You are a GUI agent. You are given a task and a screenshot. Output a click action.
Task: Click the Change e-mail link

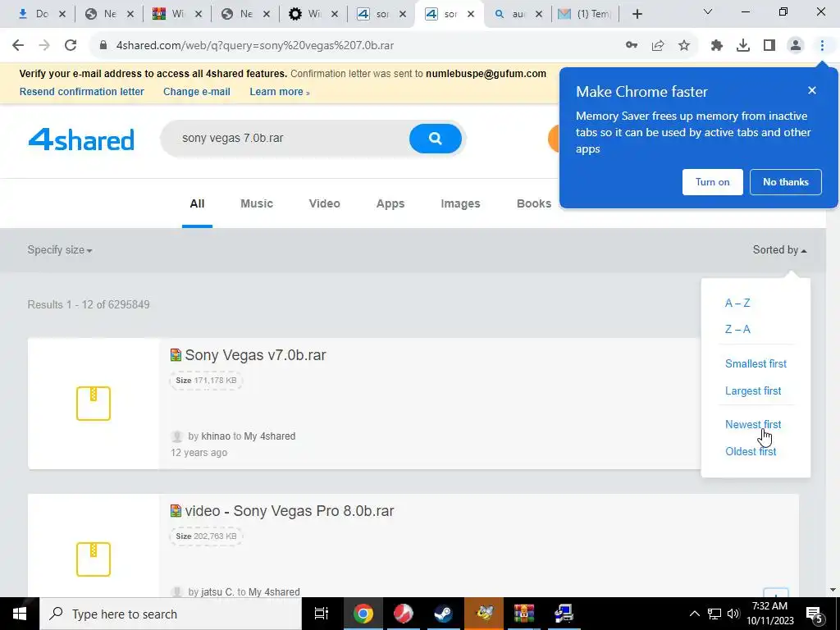(197, 92)
